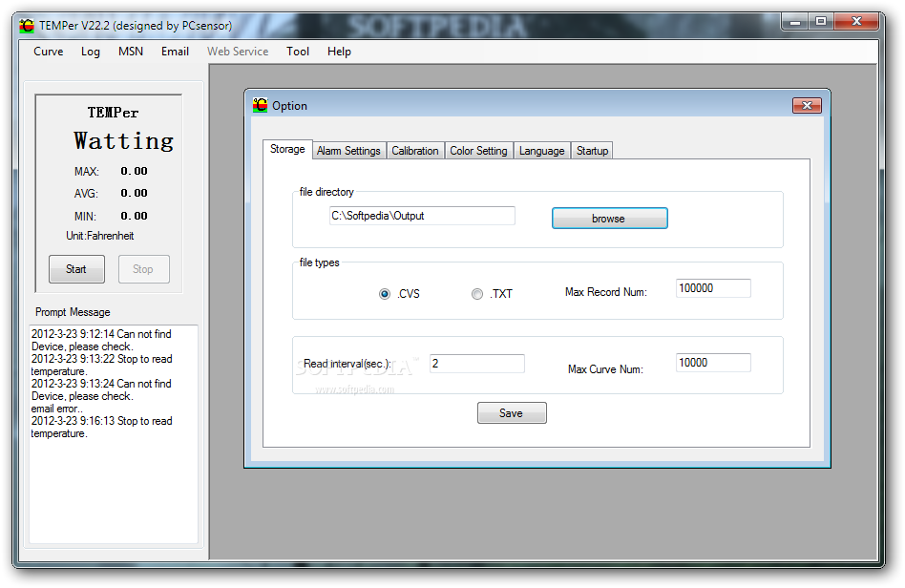Image resolution: width=905 pixels, height=588 pixels.
Task: Click the MIN: 0.00 value
Action: [x=134, y=216]
